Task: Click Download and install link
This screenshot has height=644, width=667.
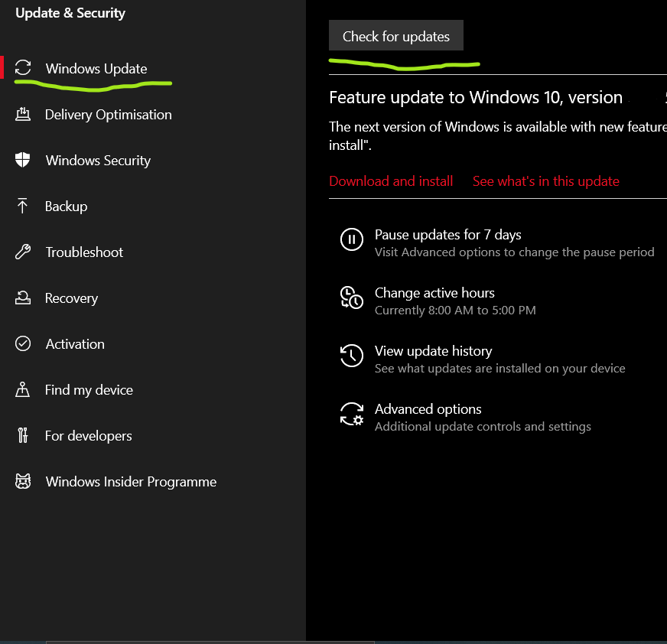Action: [391, 181]
